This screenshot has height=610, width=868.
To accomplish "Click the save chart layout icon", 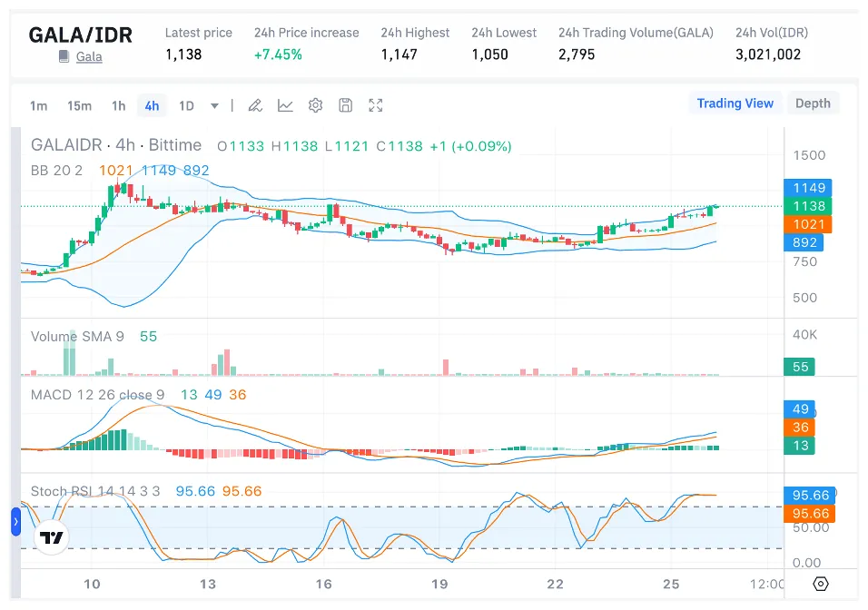I will tap(345, 105).
